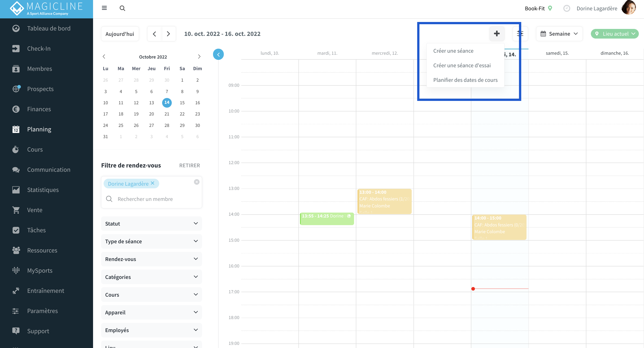Open Communication in sidebar
The image size is (644, 348).
click(x=46, y=170)
